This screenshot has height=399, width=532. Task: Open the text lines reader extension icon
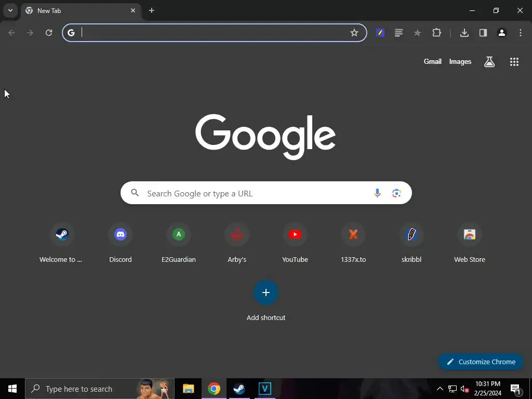[399, 33]
